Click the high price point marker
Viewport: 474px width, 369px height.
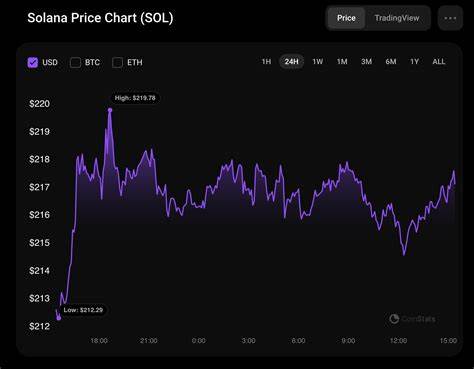(x=110, y=110)
